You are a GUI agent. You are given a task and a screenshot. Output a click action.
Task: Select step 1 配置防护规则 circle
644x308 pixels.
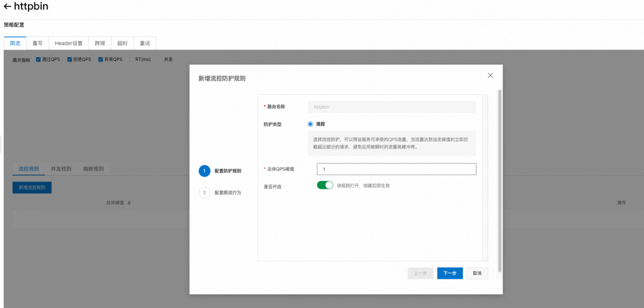205,171
